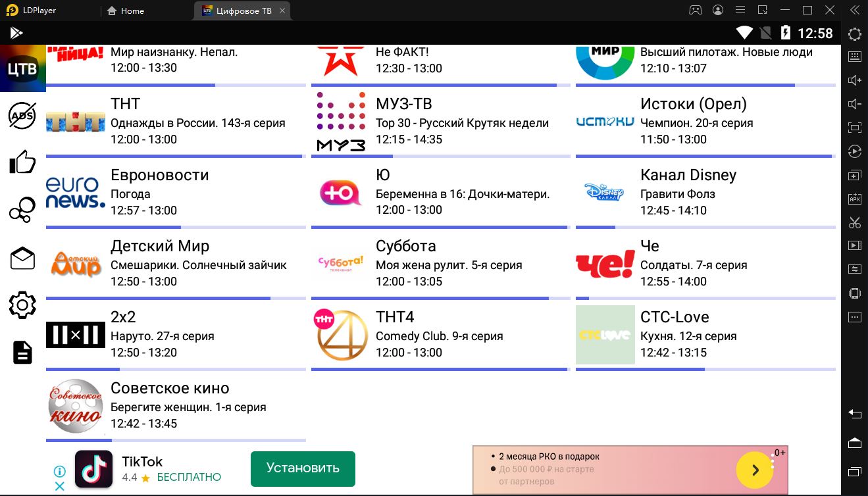
Task: Open LDPlayer toolbar more options
Action: 855,317
